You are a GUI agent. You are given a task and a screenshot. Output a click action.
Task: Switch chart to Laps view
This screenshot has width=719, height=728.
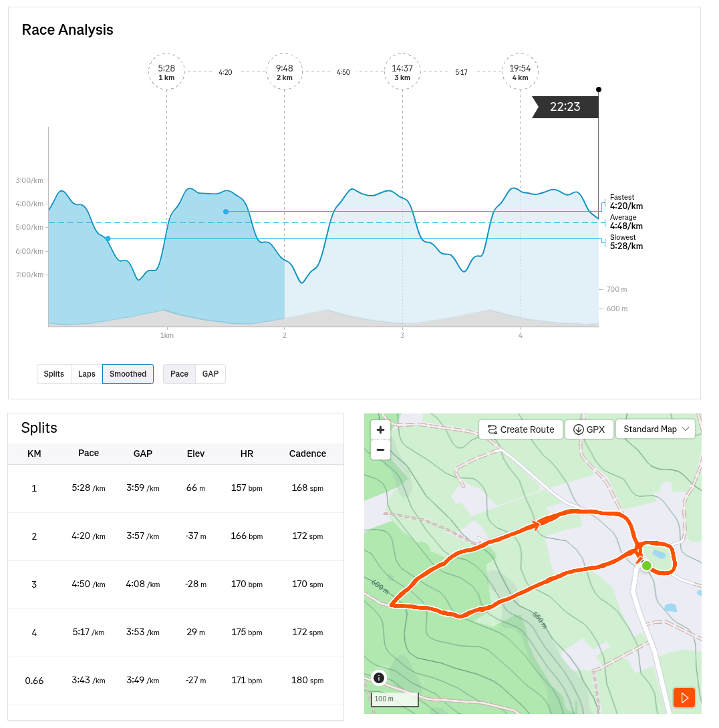coord(87,374)
